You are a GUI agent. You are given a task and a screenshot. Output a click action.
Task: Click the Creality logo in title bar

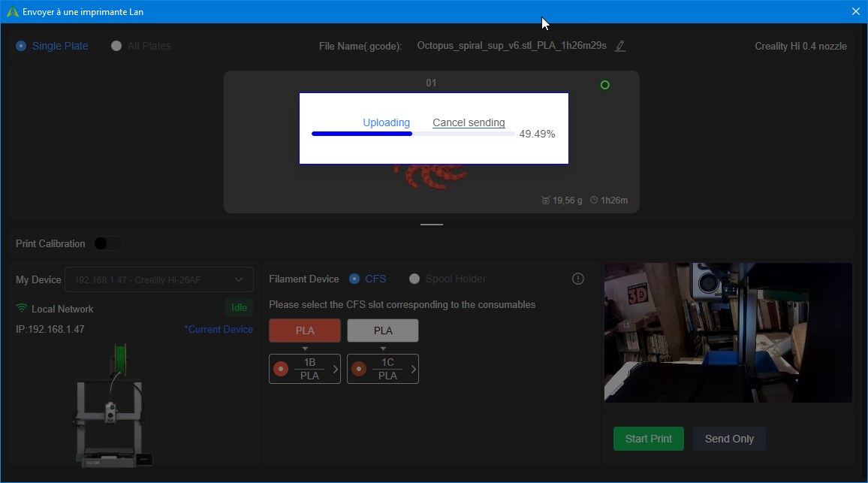pos(12,11)
